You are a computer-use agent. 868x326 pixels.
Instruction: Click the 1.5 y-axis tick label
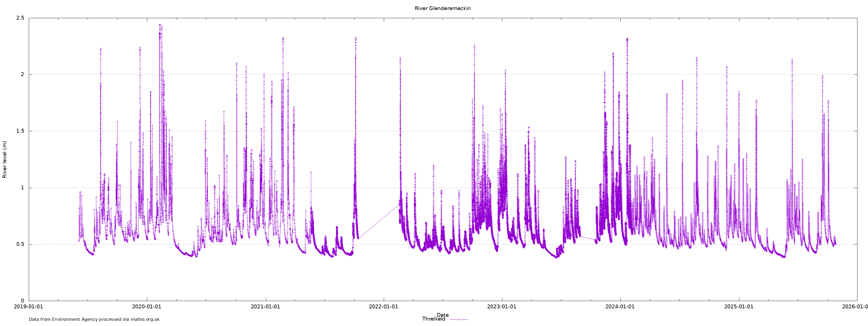(x=20, y=131)
